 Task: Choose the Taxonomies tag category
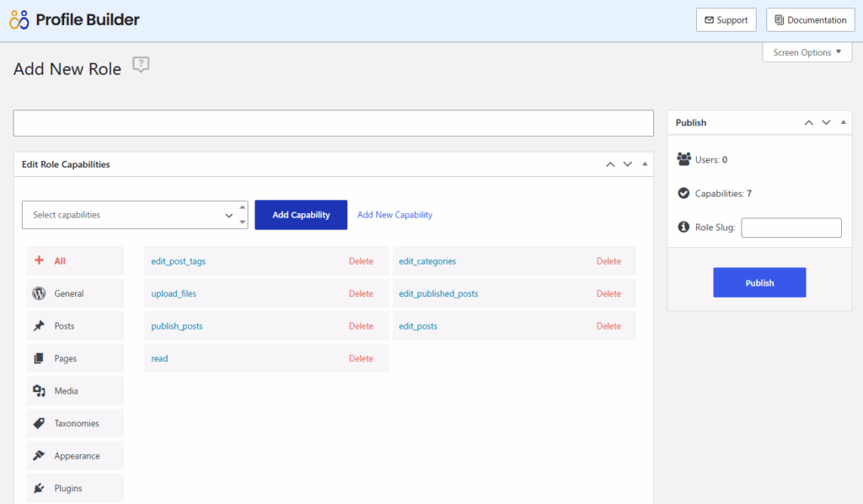pyautogui.click(x=75, y=423)
